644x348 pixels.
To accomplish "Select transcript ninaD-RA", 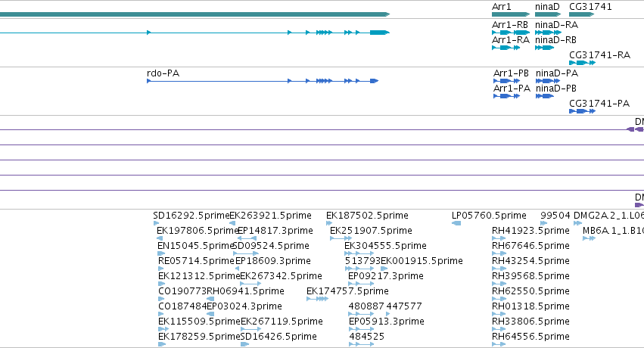I will [x=556, y=25].
